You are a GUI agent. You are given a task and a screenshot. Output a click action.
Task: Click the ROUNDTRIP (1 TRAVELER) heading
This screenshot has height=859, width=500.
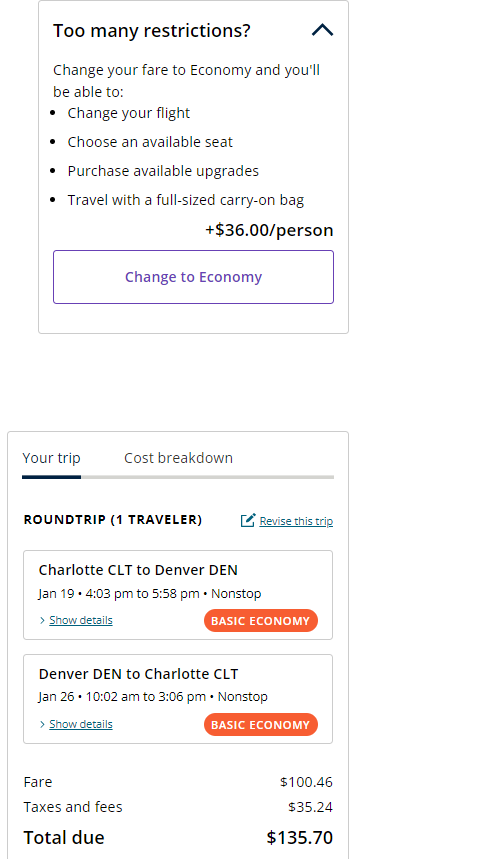(113, 520)
